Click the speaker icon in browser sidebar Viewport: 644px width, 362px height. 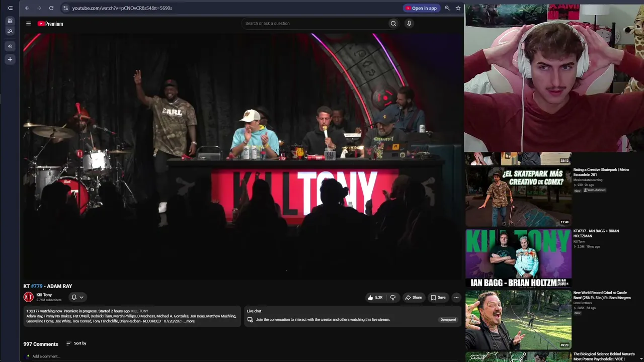click(10, 46)
